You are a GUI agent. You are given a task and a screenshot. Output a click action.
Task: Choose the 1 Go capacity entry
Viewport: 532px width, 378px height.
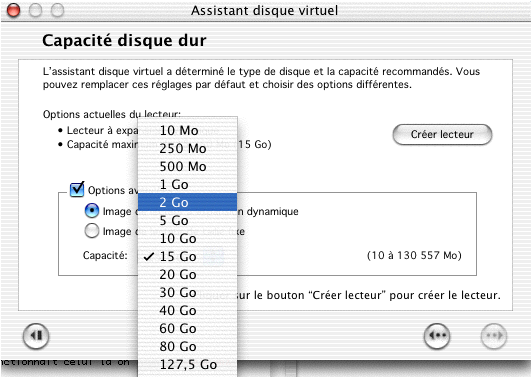click(x=187, y=185)
